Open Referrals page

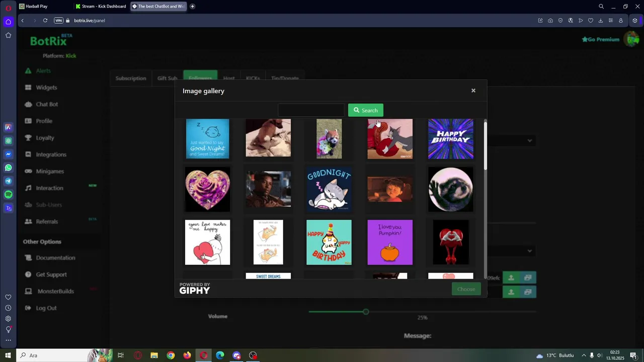click(47, 222)
